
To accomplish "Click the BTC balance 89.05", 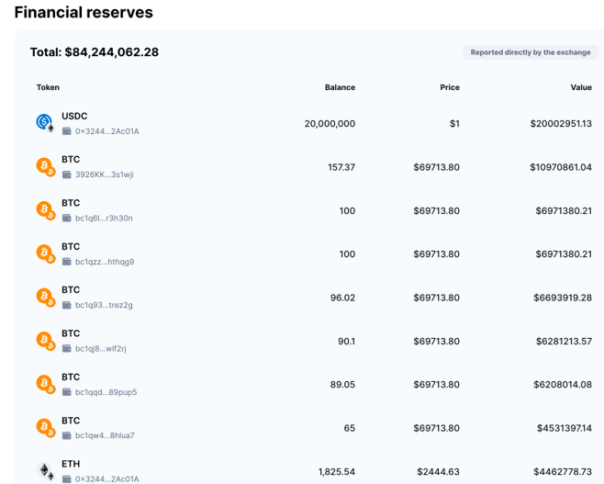I will [342, 385].
